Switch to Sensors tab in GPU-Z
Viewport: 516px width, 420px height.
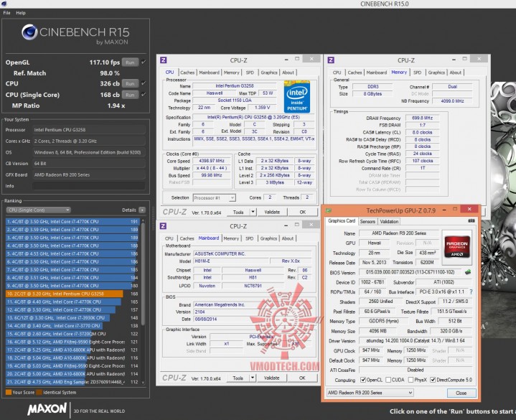pos(367,222)
